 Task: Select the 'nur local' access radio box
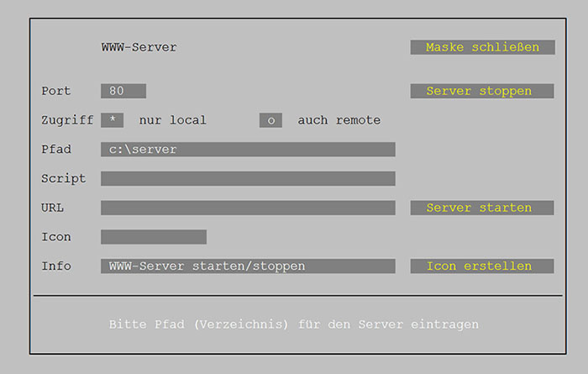pos(113,120)
